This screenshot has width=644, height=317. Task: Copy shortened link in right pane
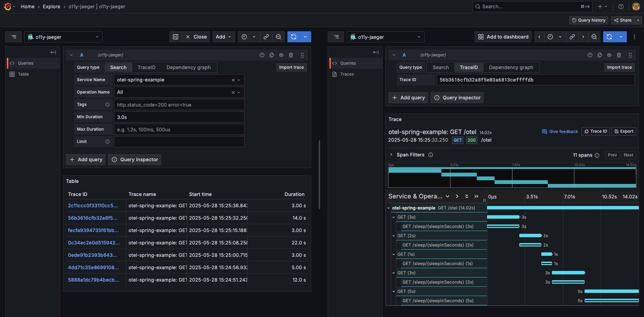coord(572,37)
